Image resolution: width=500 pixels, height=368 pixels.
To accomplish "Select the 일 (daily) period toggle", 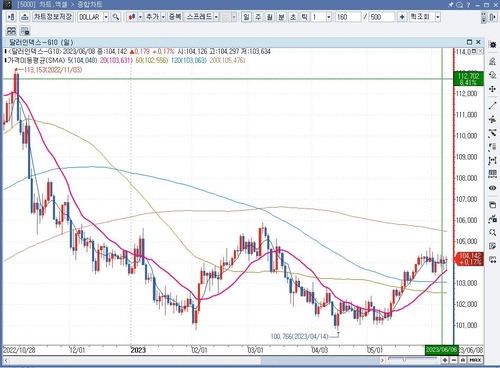I will (x=246, y=17).
